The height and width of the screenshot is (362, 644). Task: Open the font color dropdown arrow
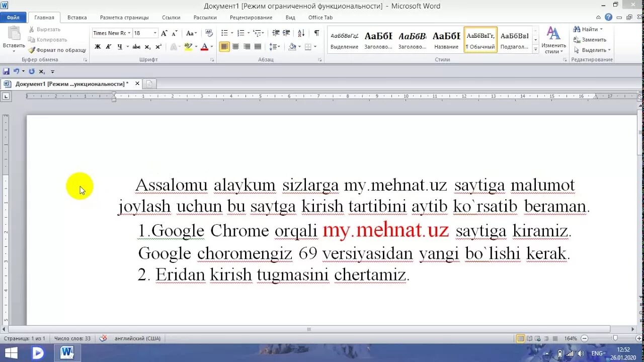(211, 47)
